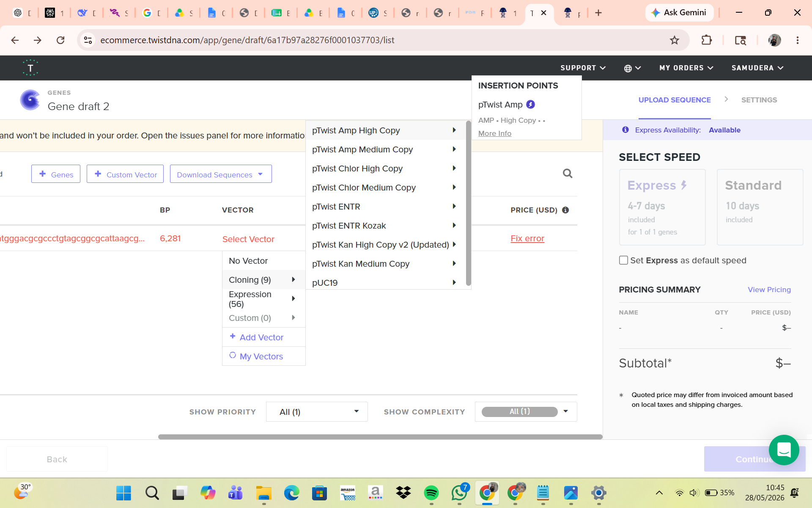This screenshot has height=508, width=812.
Task: Choose pTwist Amp Medium Copy
Action: [x=385, y=149]
